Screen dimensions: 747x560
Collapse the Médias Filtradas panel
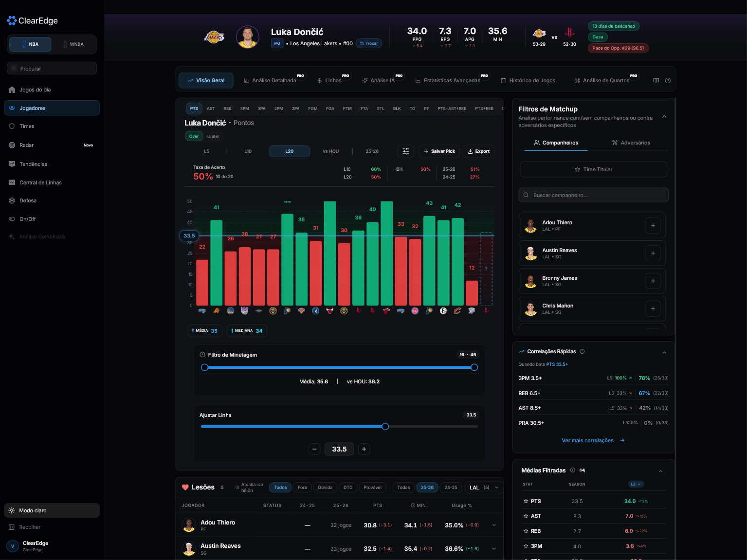[x=660, y=471]
